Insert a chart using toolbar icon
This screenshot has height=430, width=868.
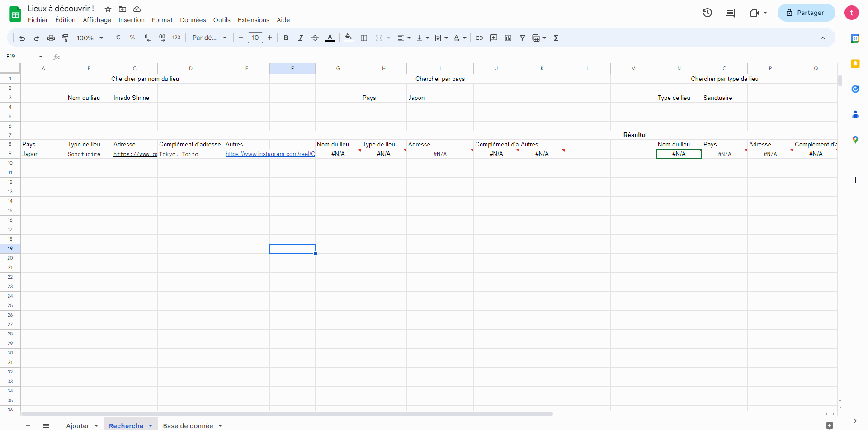point(508,38)
